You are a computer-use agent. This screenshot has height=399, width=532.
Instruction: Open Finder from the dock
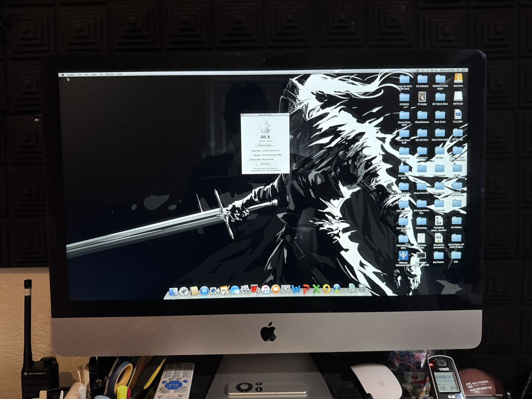[x=173, y=291]
